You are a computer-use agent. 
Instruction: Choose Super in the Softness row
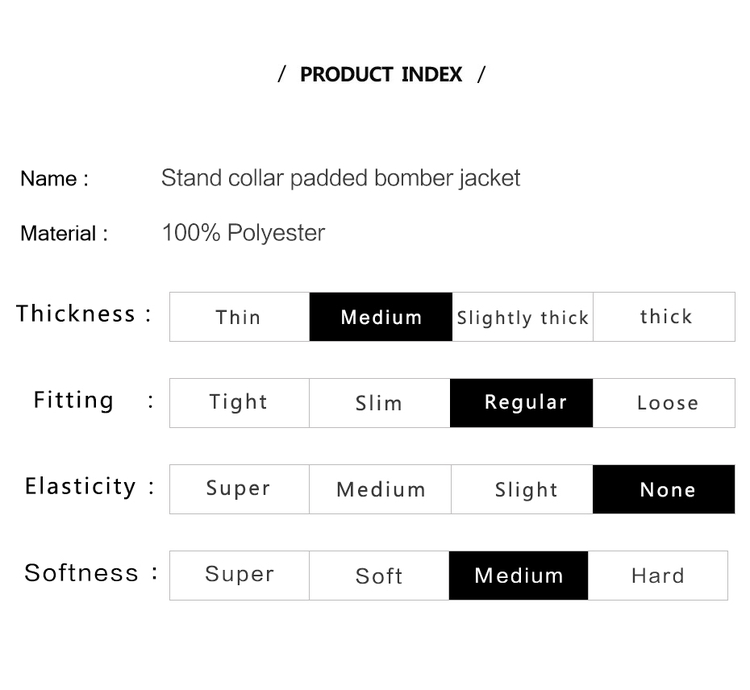(x=240, y=576)
